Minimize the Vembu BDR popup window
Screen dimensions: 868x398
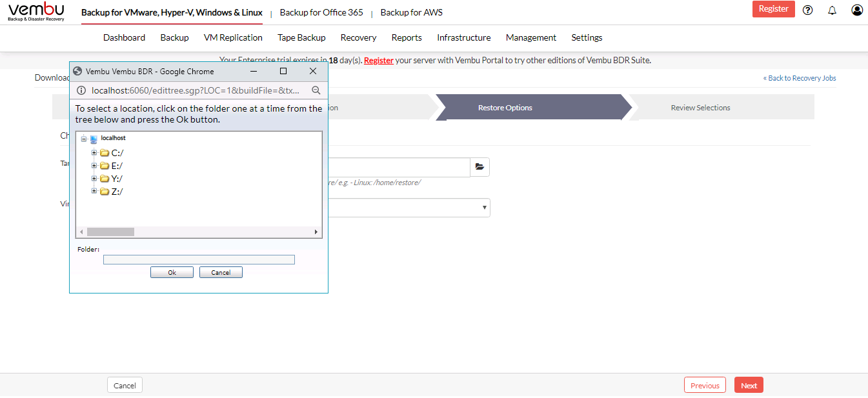[x=254, y=71]
